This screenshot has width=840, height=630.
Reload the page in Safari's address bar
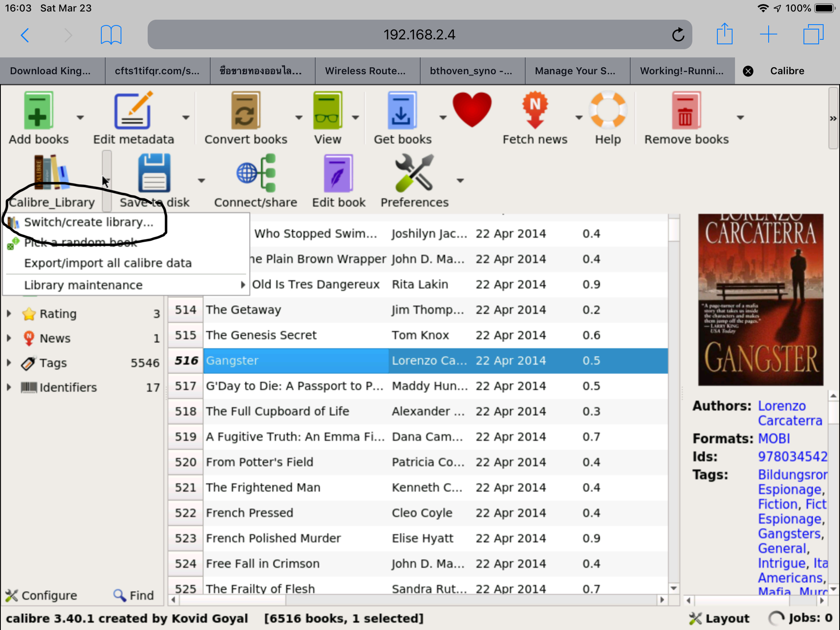(678, 34)
